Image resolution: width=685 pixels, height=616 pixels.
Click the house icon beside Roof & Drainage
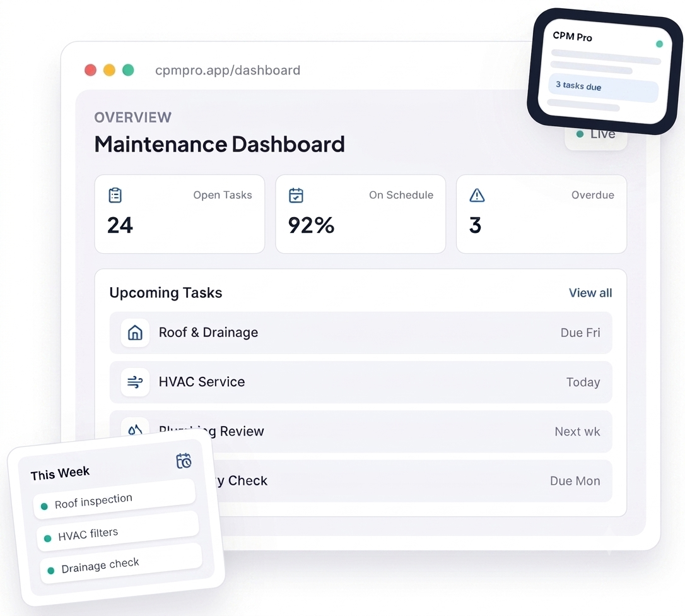point(135,333)
